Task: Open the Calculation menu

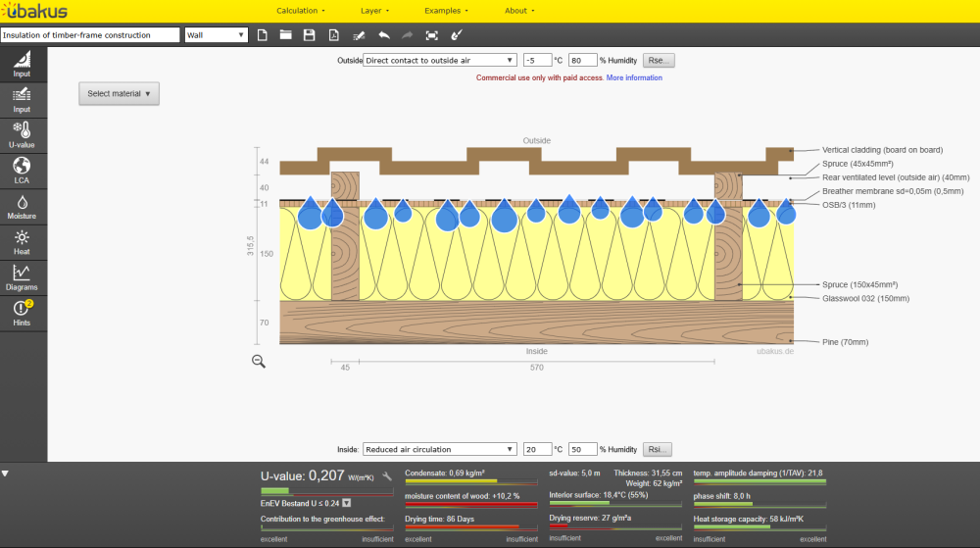Action: pos(301,11)
